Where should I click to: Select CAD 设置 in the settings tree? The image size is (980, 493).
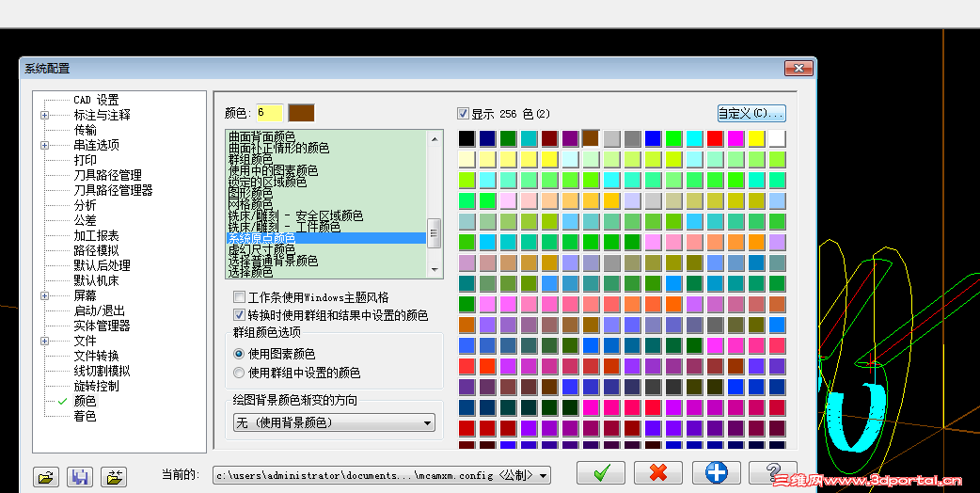click(96, 100)
